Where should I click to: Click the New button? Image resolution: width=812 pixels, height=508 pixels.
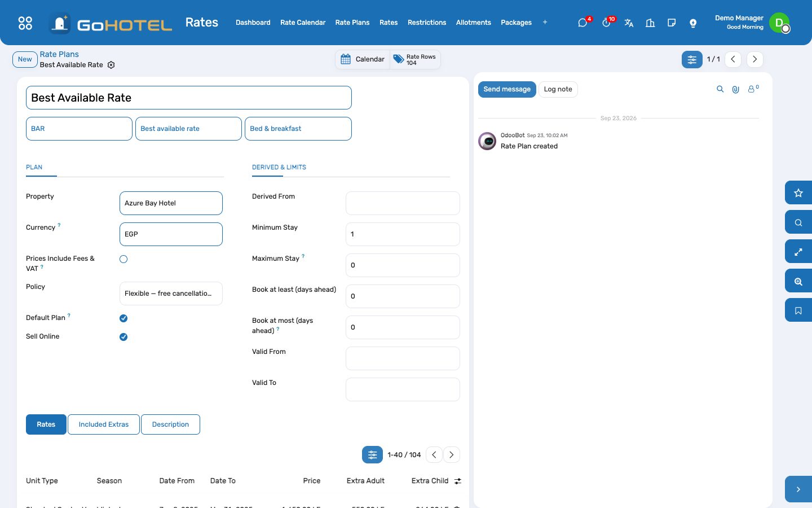click(25, 59)
